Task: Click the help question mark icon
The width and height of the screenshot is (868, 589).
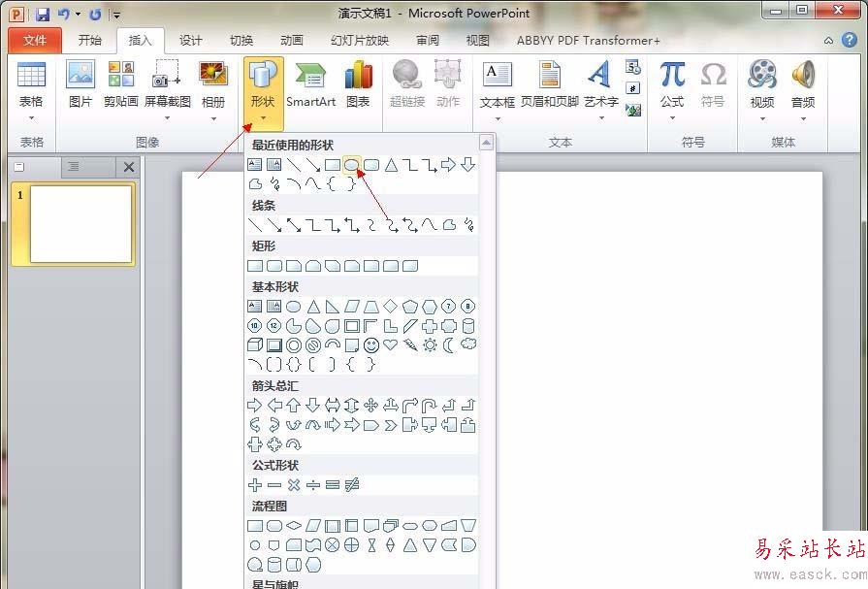Action: (850, 40)
